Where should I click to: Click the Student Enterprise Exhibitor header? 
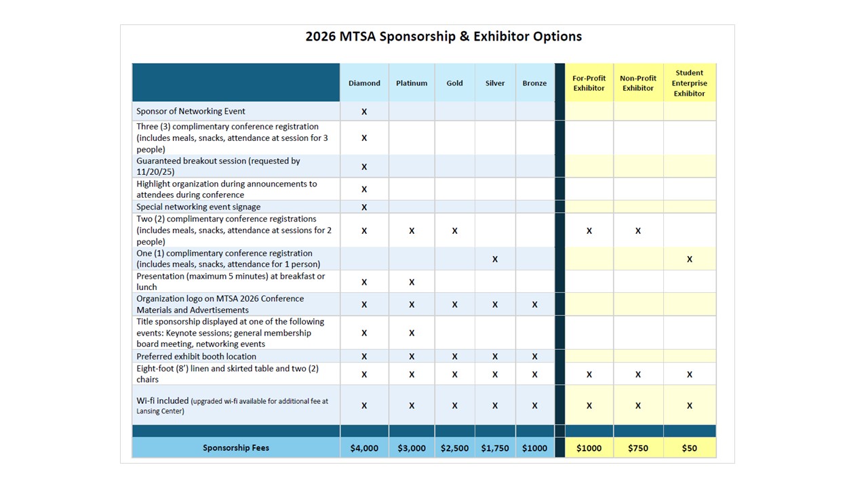tap(689, 83)
